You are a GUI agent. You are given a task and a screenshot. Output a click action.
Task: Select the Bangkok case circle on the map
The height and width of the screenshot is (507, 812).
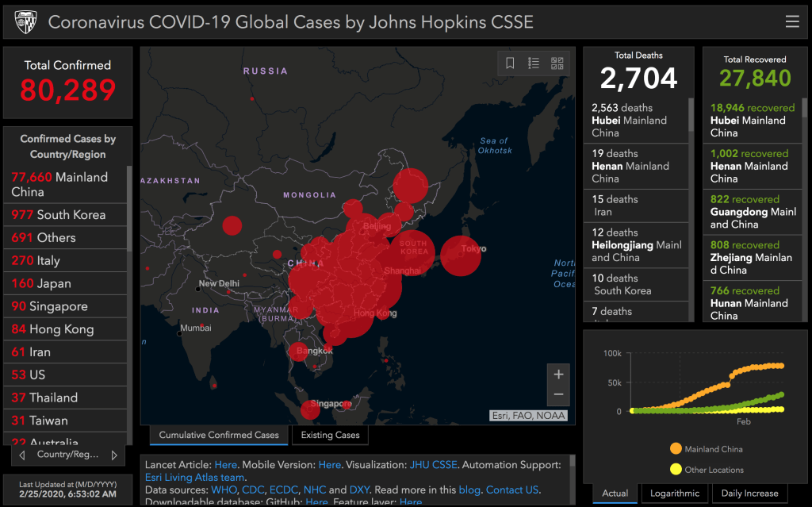click(298, 351)
